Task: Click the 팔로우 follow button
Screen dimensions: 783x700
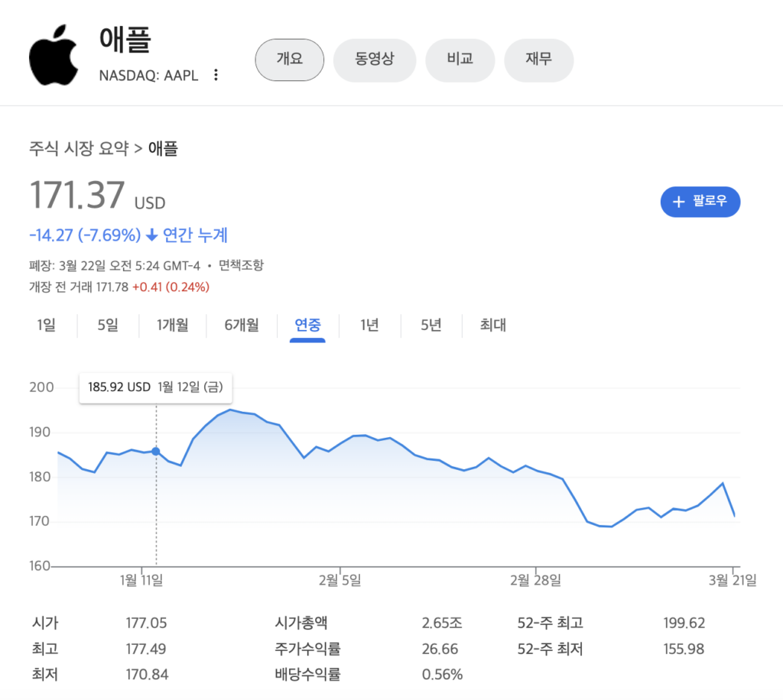Action: pyautogui.click(x=700, y=202)
